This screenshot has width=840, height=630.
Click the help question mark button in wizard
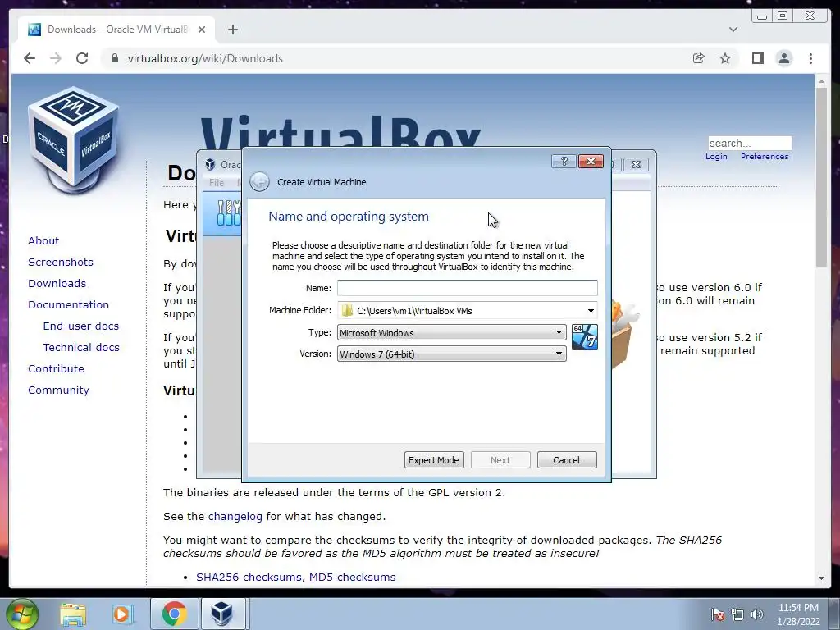(564, 162)
